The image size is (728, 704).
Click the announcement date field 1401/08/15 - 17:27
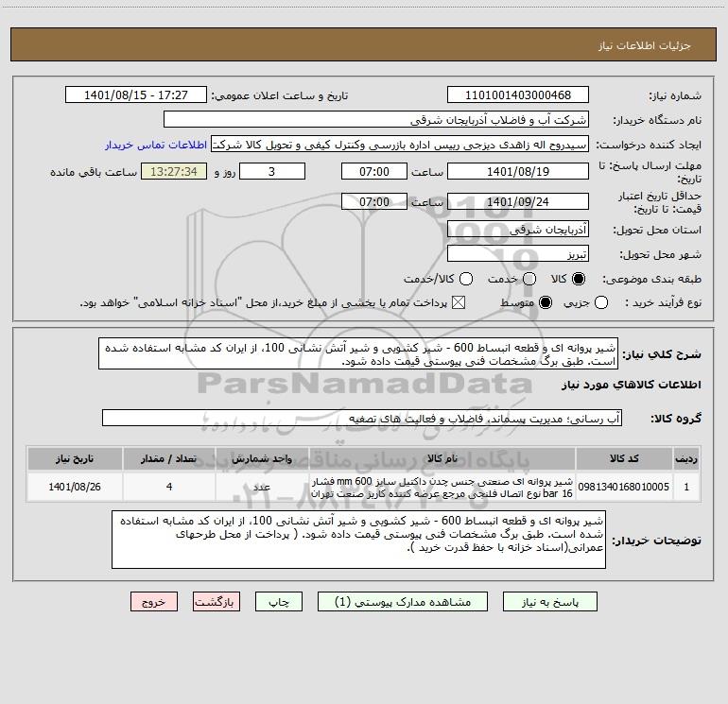click(x=136, y=94)
